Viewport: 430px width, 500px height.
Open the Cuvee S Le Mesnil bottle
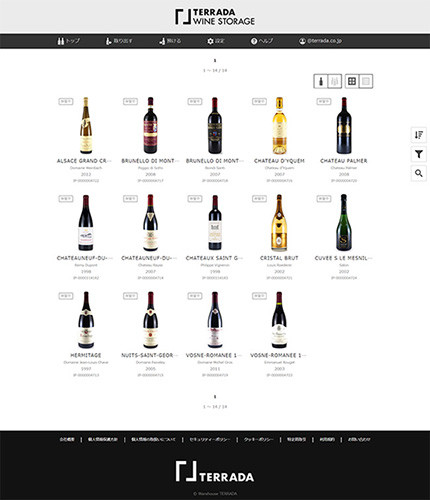pos(344,223)
